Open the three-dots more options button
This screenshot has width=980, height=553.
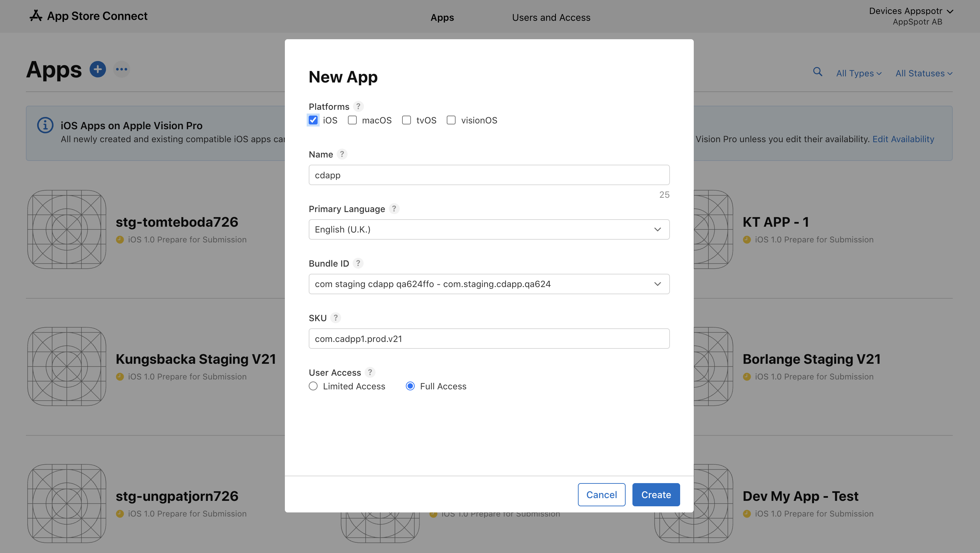tap(122, 69)
